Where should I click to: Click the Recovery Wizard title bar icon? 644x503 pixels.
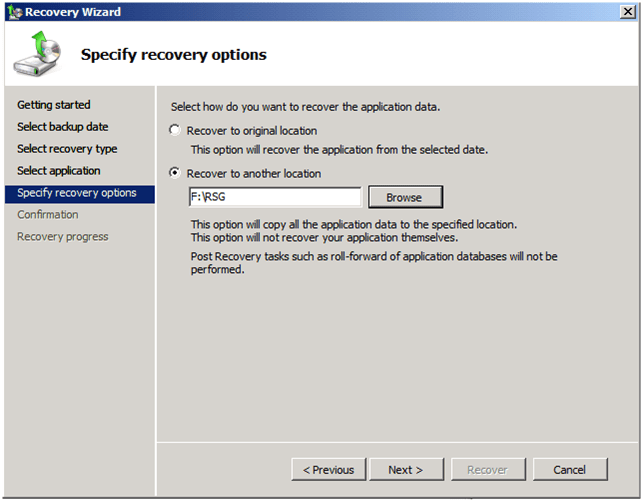12,11
